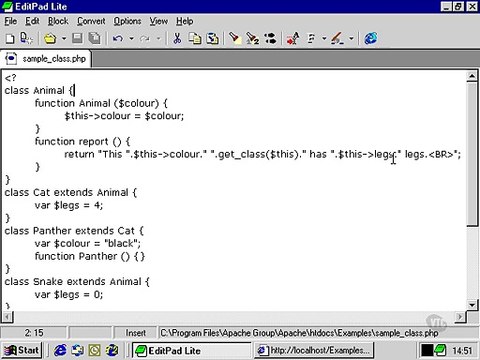Click the line 'class Snake extends Animal {'
The width and height of the screenshot is (480, 360).
click(x=77, y=282)
